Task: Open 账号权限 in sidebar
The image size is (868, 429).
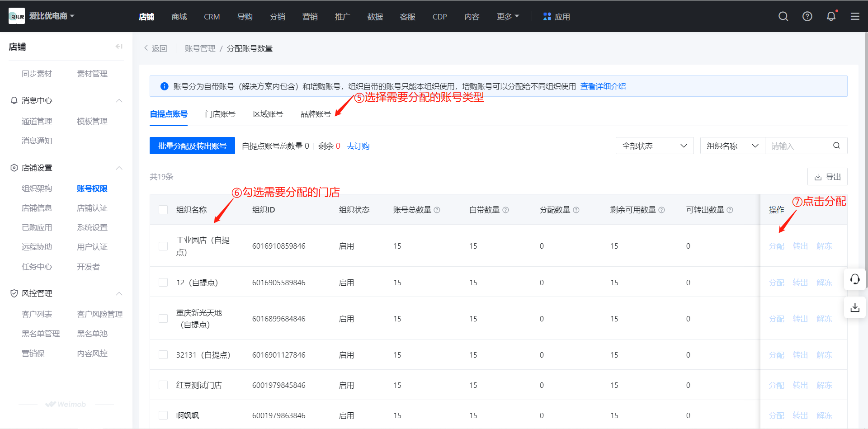Action: click(x=92, y=189)
